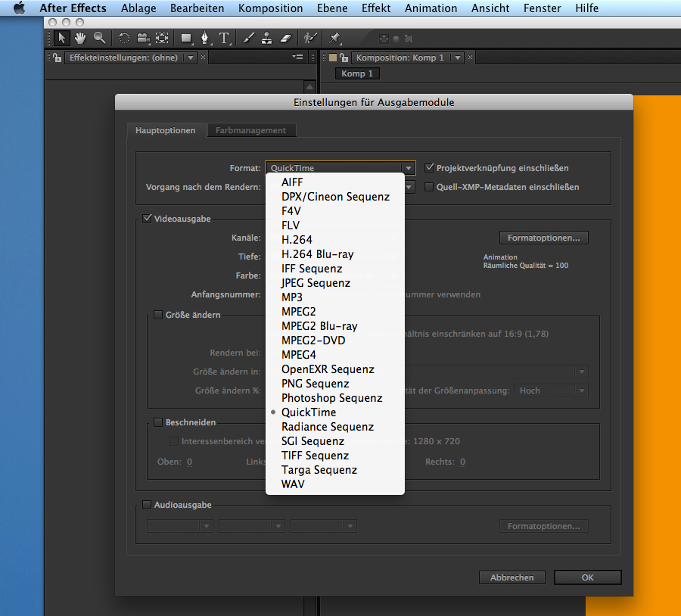Select the Horizontal Type tool

(x=224, y=39)
